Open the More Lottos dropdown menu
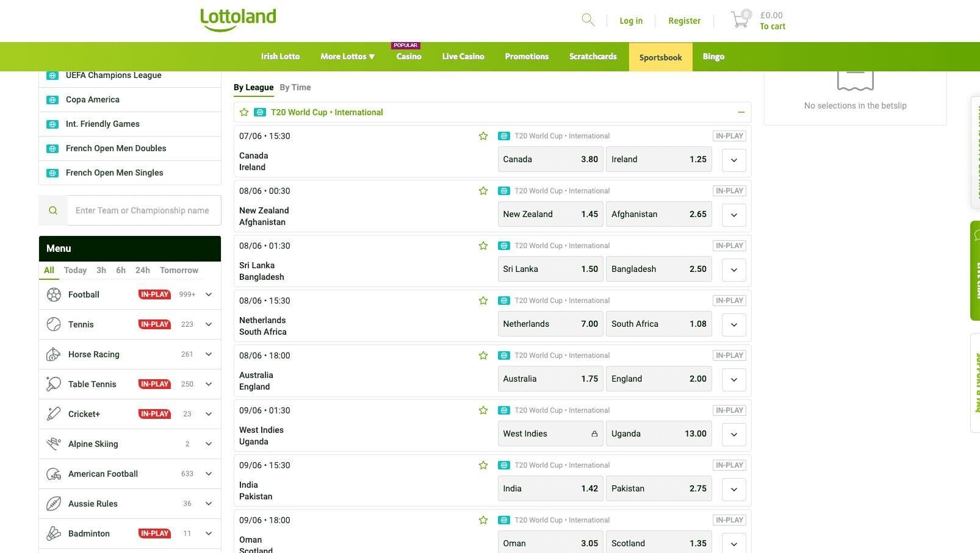This screenshot has width=980, height=553. point(348,57)
